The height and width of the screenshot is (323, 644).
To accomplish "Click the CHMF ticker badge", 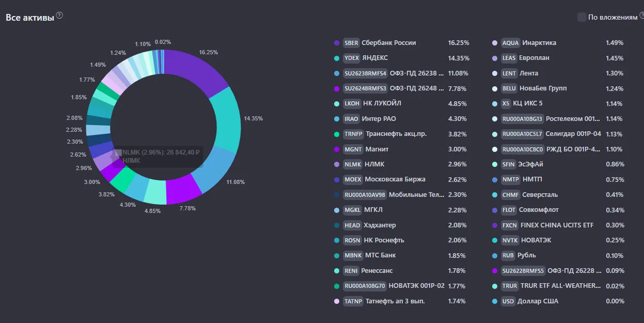I will [510, 195].
